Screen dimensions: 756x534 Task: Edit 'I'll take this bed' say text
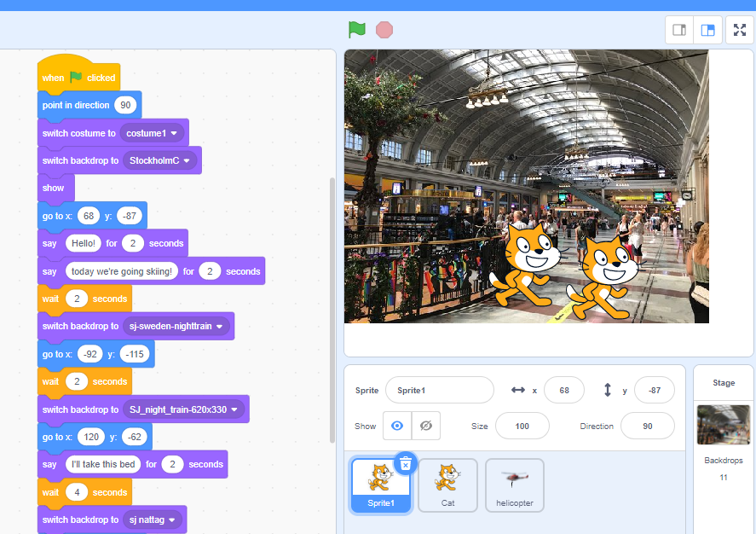tap(103, 464)
